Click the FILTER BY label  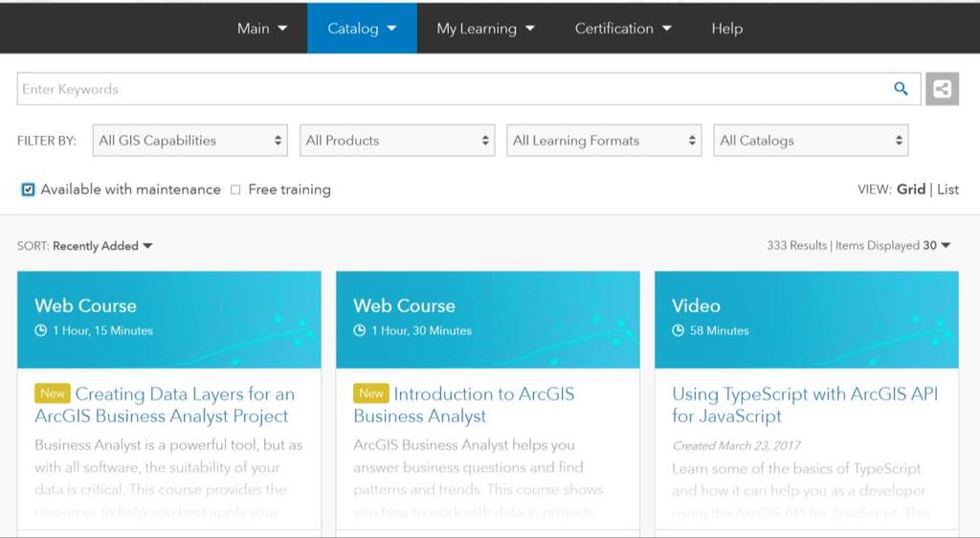[x=46, y=141]
